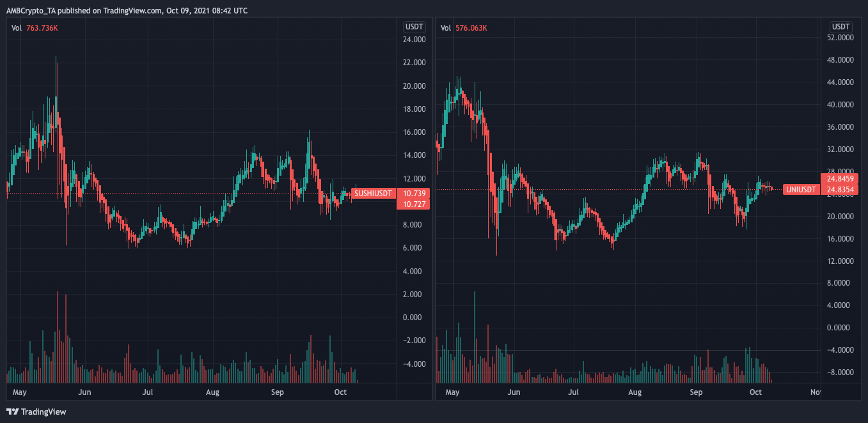The image size is (868, 423).
Task: Click the Nov label on right time axis
Action: pyautogui.click(x=816, y=392)
